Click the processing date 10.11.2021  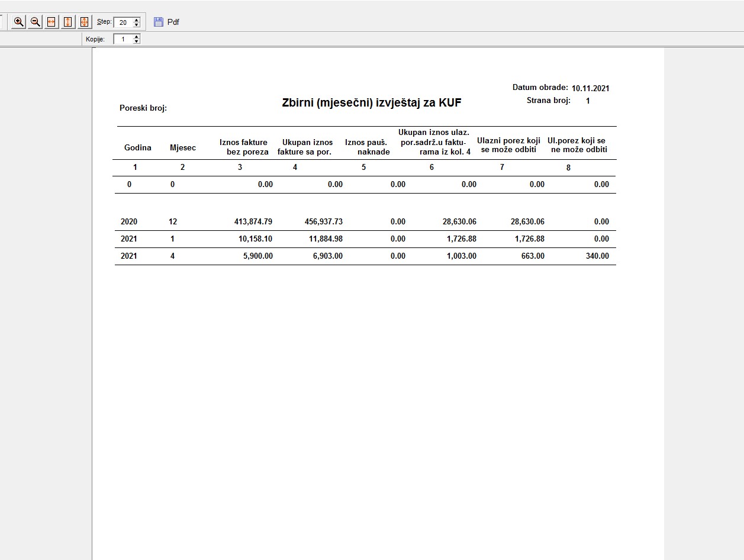point(590,88)
